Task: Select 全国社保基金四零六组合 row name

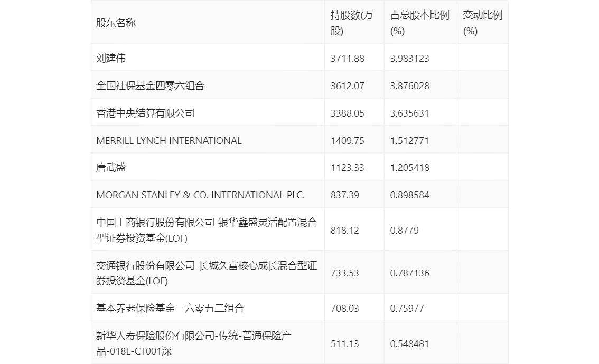Action: click(x=150, y=85)
